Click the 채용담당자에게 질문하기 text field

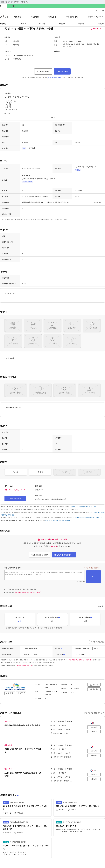(x=45, y=575)
